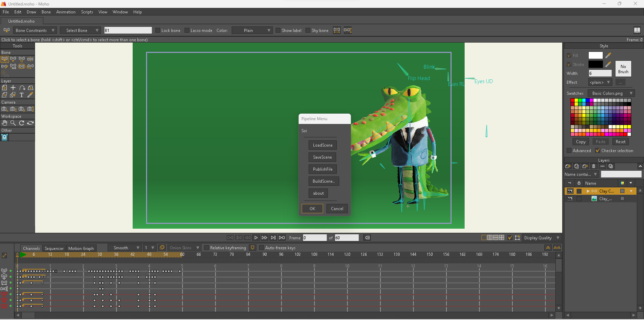
Task: Uncheck the Checker selection option
Action: click(x=598, y=150)
